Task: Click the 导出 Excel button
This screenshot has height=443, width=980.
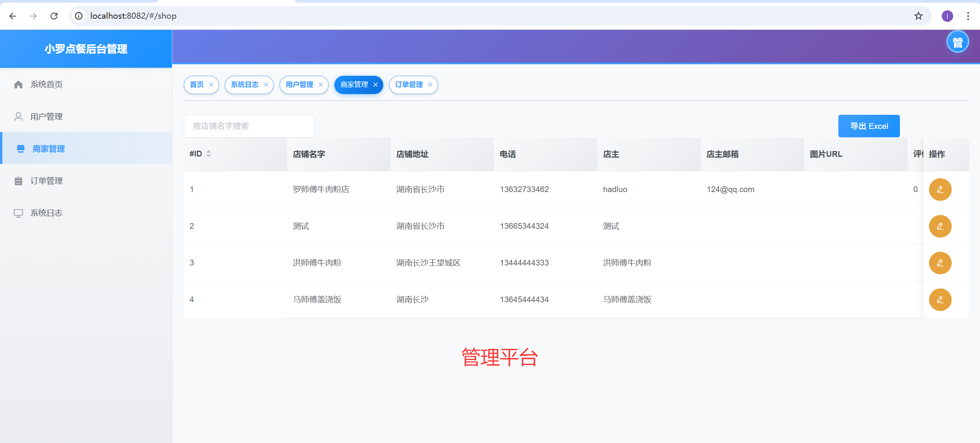Action: [869, 126]
